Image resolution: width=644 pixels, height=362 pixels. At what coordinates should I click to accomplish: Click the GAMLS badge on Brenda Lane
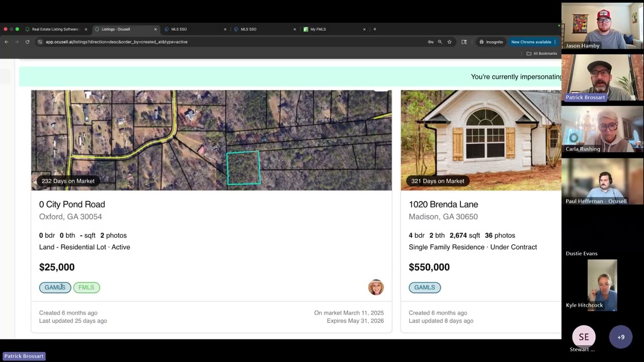click(x=425, y=288)
